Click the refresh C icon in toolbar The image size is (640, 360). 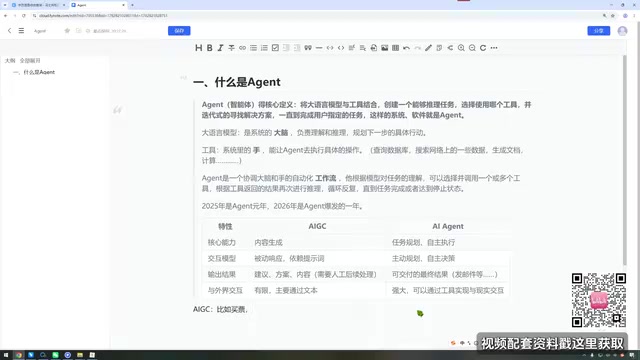483,48
